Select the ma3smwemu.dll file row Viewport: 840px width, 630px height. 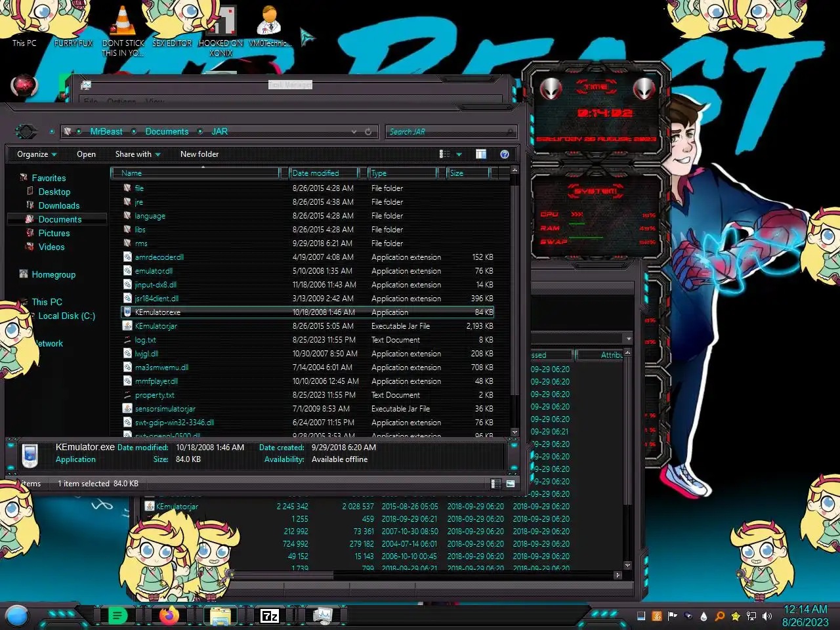click(x=308, y=367)
